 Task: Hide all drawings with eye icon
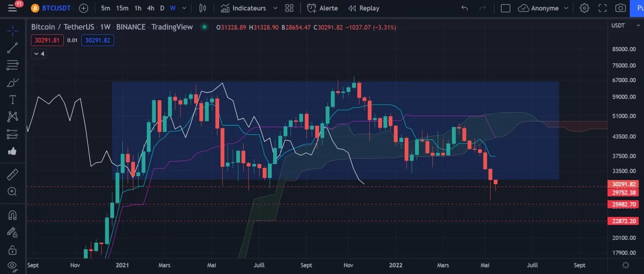tap(13, 265)
